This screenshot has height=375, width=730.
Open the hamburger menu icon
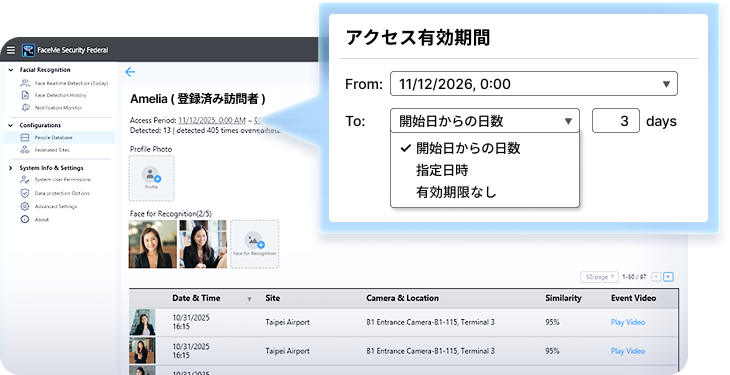tap(11, 50)
